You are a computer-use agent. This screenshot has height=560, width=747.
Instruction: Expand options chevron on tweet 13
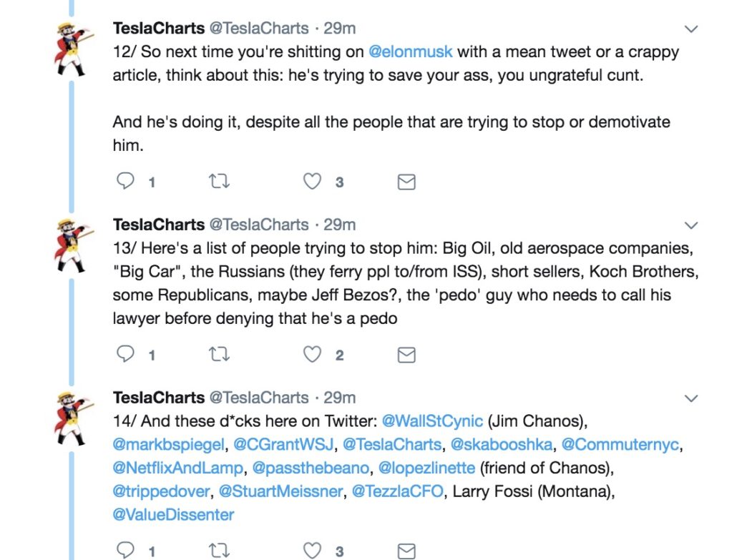690,225
